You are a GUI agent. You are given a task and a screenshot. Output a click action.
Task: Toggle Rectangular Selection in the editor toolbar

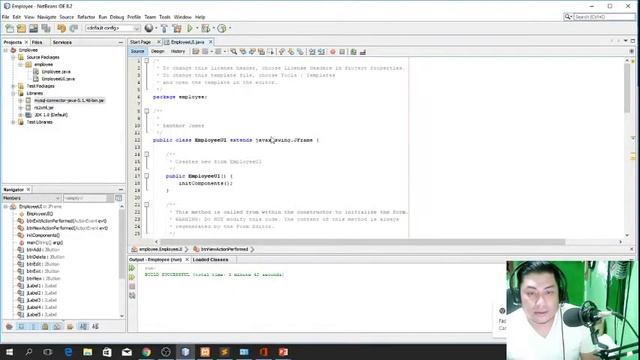tap(271, 52)
